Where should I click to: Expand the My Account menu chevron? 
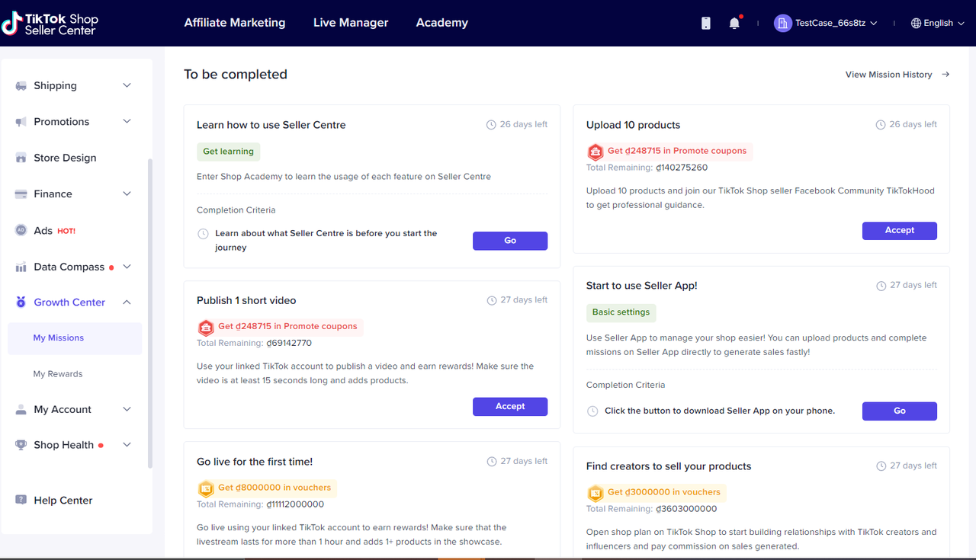127,409
